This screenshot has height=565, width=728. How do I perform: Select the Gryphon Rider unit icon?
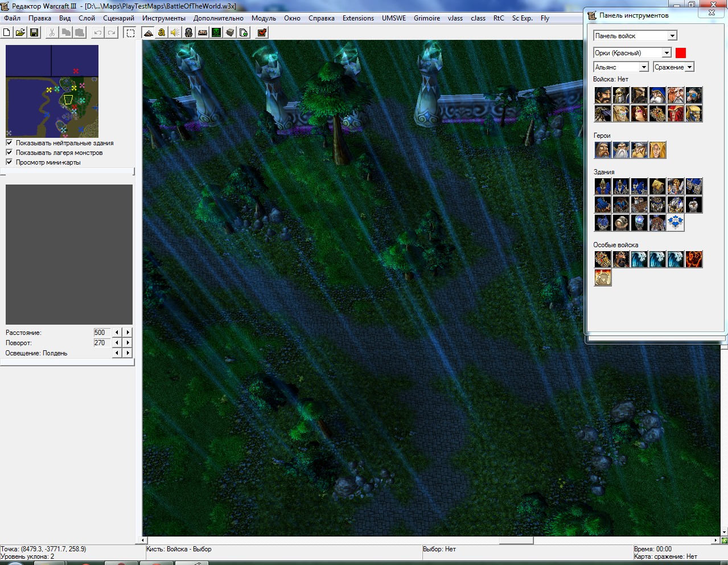tap(603, 113)
